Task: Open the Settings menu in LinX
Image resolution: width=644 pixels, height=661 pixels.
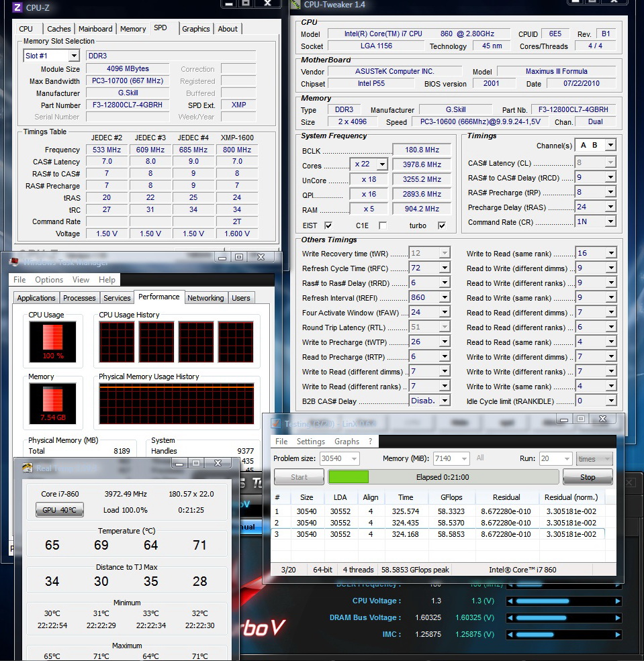Action: [311, 442]
